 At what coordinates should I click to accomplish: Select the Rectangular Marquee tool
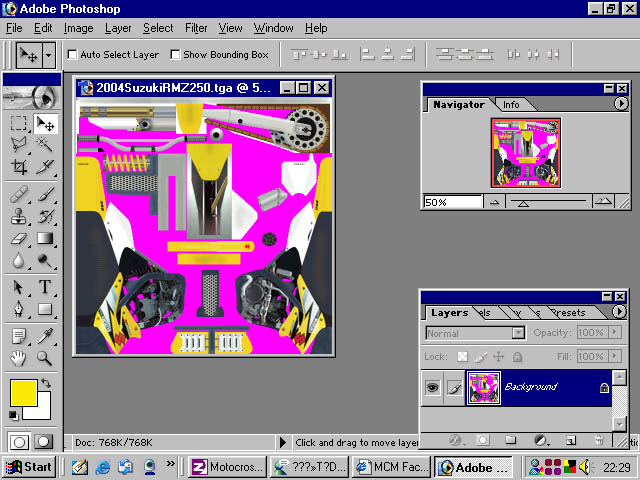point(19,124)
